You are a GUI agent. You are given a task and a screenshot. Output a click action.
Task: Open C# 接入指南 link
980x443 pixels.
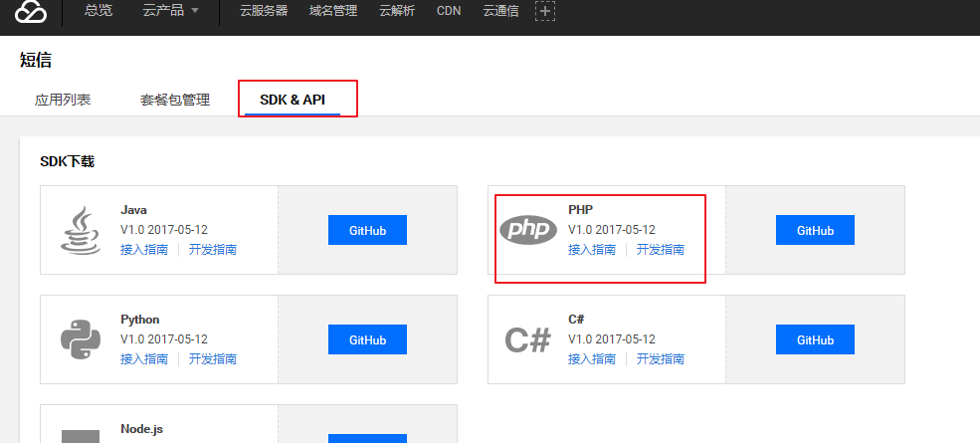point(592,359)
